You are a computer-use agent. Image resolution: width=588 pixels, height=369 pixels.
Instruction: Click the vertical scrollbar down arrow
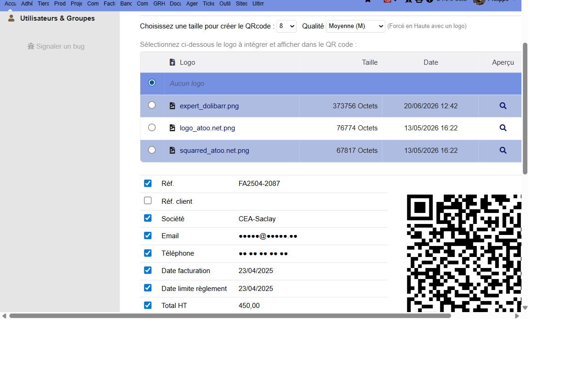[x=525, y=308]
